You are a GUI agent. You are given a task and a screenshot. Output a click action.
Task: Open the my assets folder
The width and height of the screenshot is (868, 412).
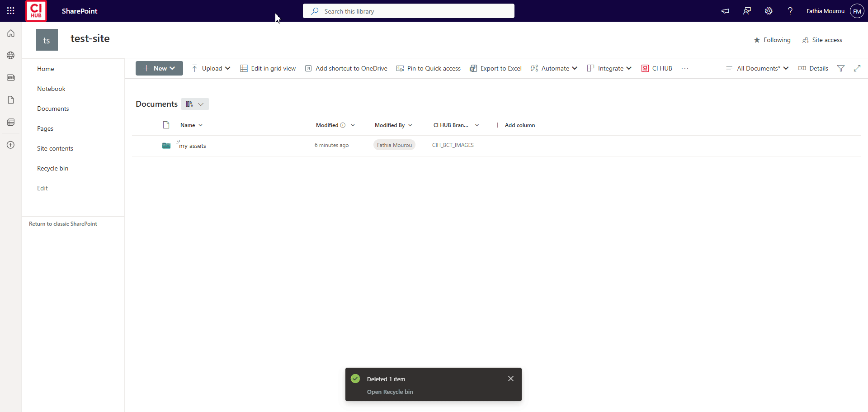(193, 146)
